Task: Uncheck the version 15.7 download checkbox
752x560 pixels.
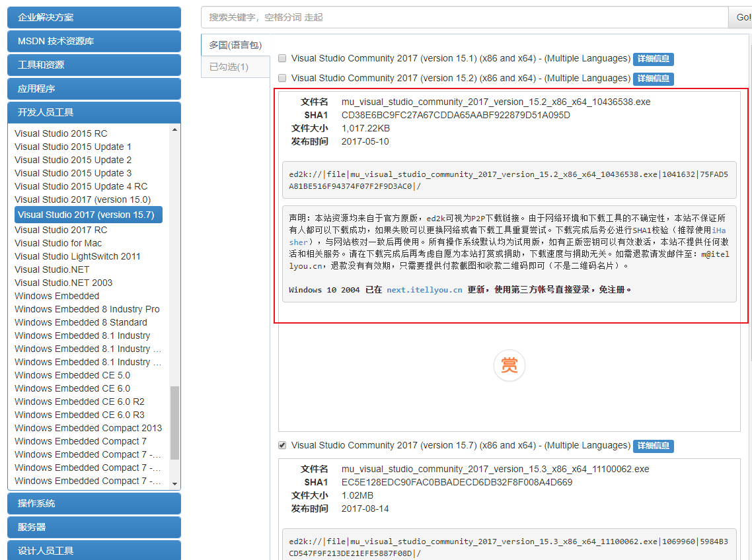Action: [x=282, y=445]
